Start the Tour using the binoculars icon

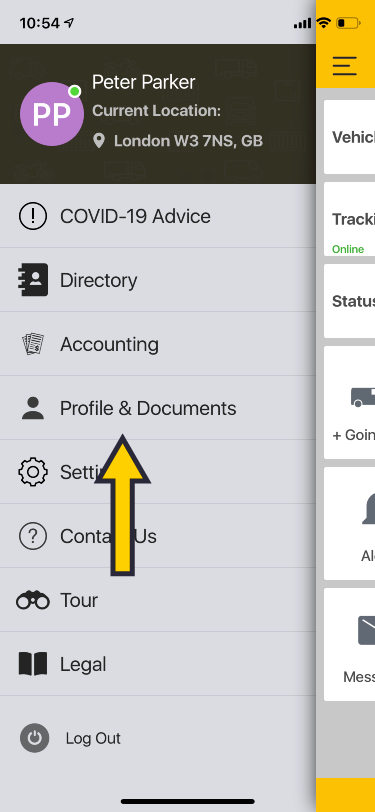(33, 600)
